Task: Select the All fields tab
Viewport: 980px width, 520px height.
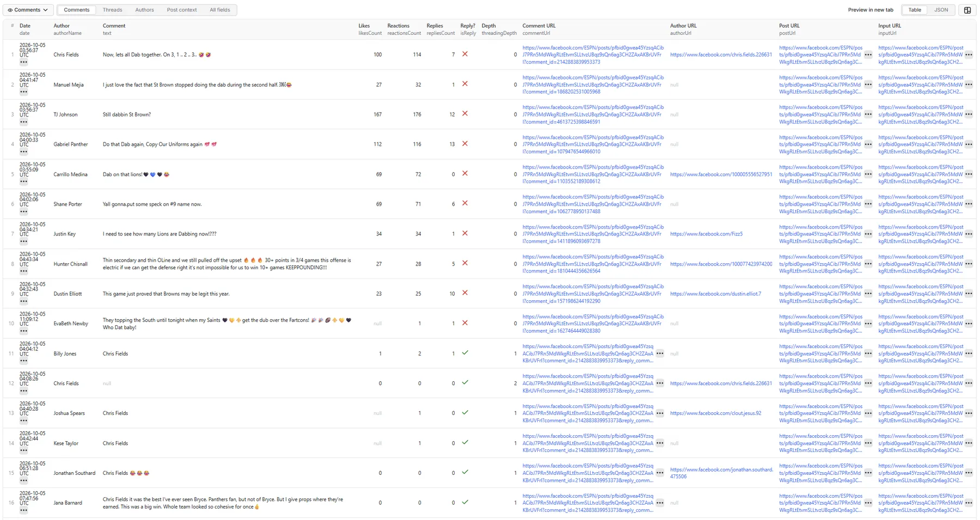Action: (x=220, y=10)
